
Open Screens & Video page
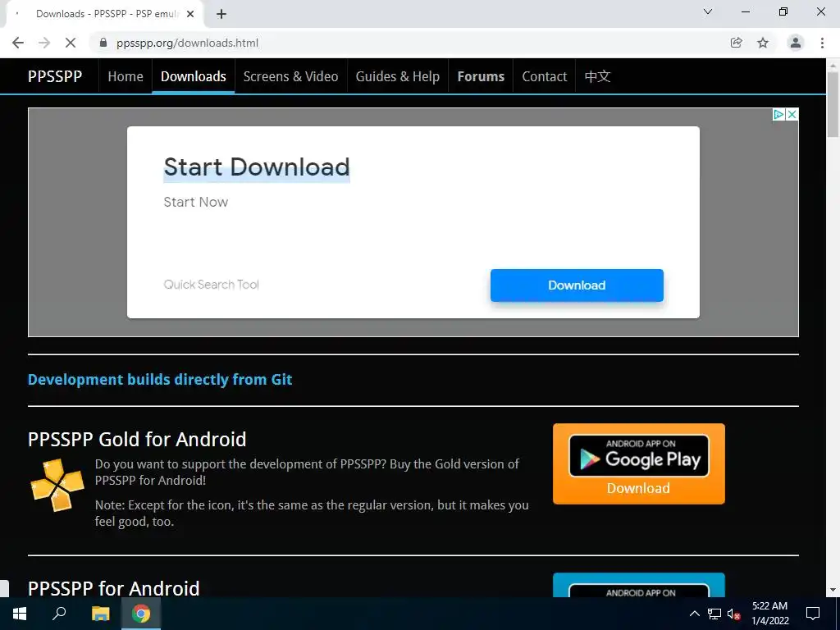pyautogui.click(x=291, y=76)
